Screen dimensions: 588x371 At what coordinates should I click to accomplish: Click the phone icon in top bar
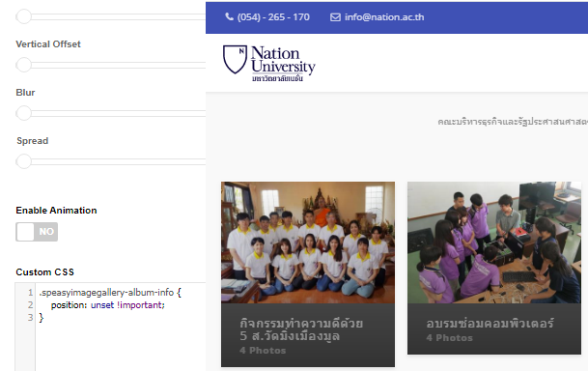(229, 16)
